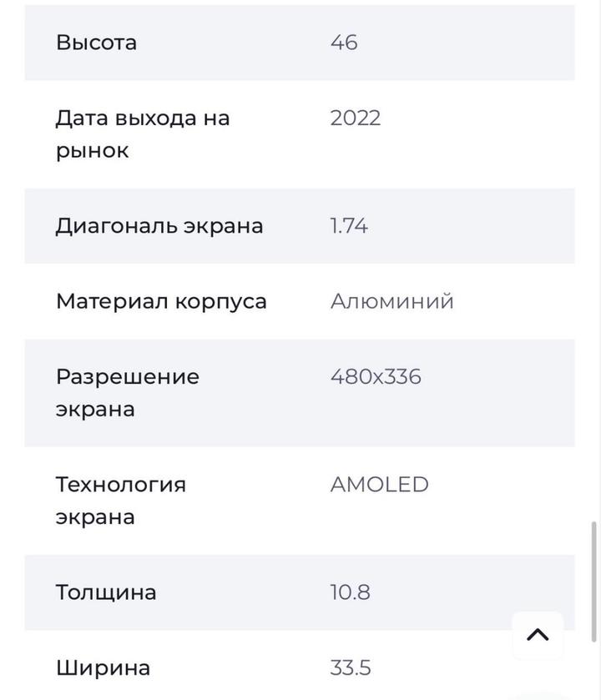Select the Диагональ экрана label

pos(159,226)
